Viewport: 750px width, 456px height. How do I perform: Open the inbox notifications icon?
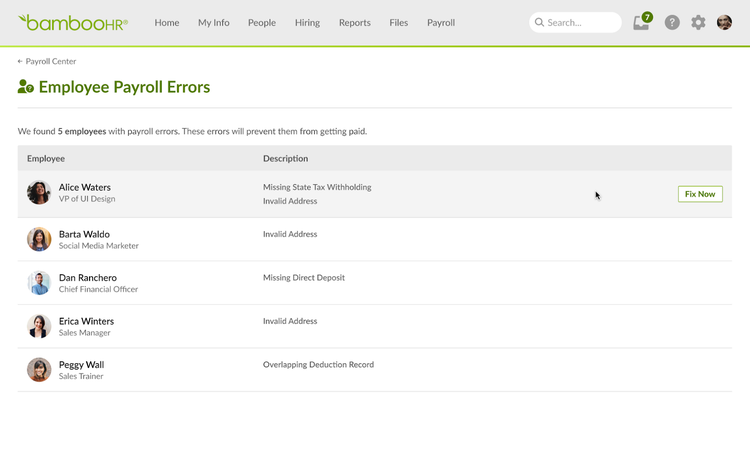641,23
